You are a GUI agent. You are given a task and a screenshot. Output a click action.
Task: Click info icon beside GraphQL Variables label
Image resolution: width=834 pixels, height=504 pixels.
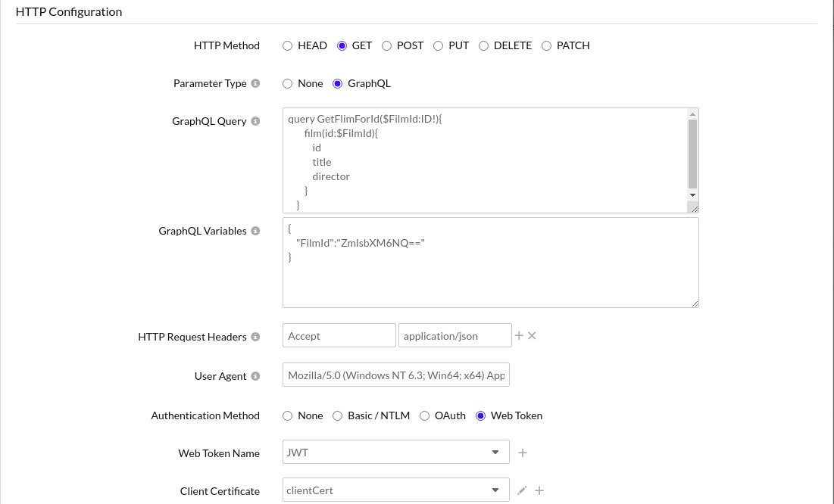click(255, 231)
